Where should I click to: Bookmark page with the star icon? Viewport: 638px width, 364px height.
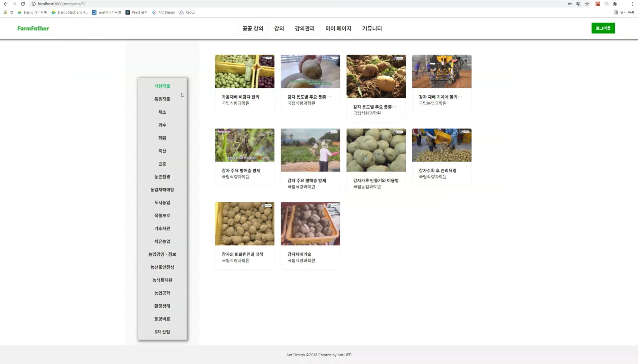(587, 4)
